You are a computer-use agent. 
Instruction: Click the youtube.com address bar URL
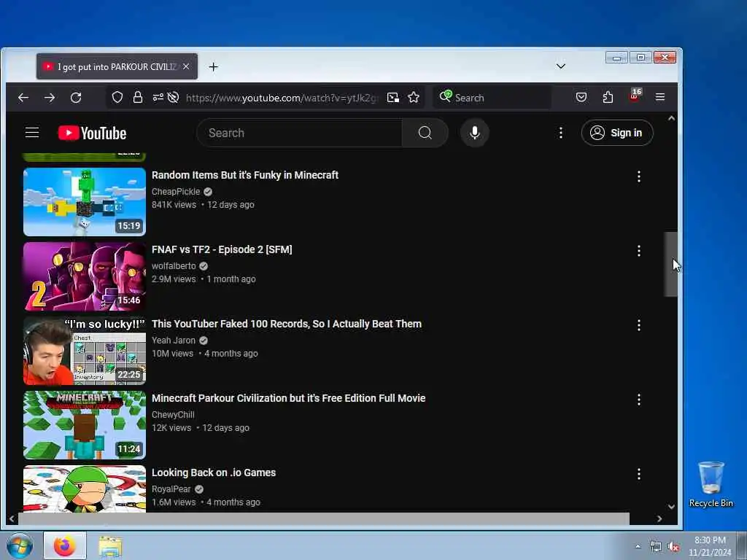[x=282, y=98]
